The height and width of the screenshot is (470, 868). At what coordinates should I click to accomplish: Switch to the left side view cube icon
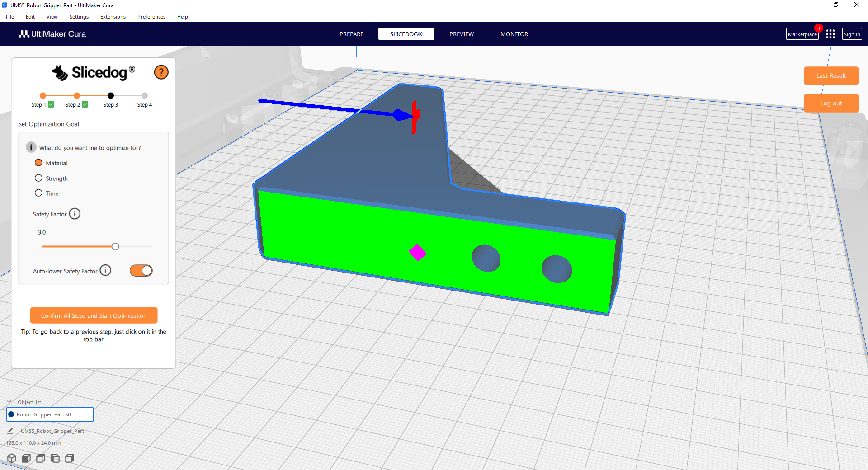click(55, 458)
